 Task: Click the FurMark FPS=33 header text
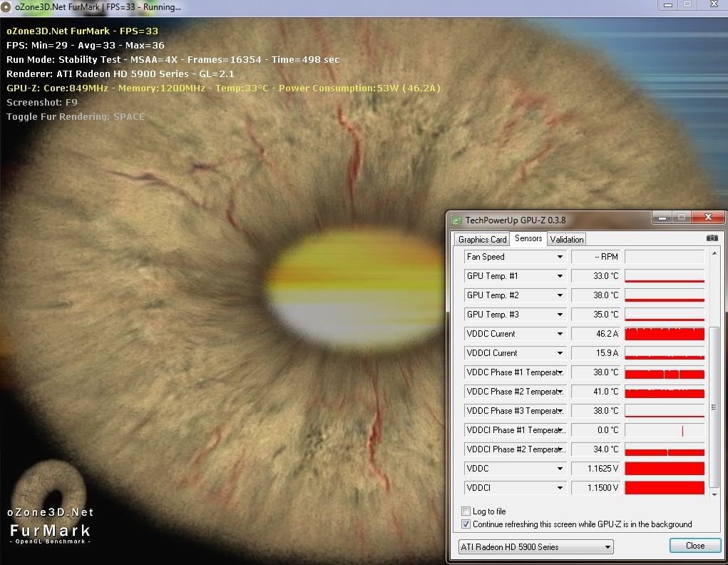click(82, 31)
